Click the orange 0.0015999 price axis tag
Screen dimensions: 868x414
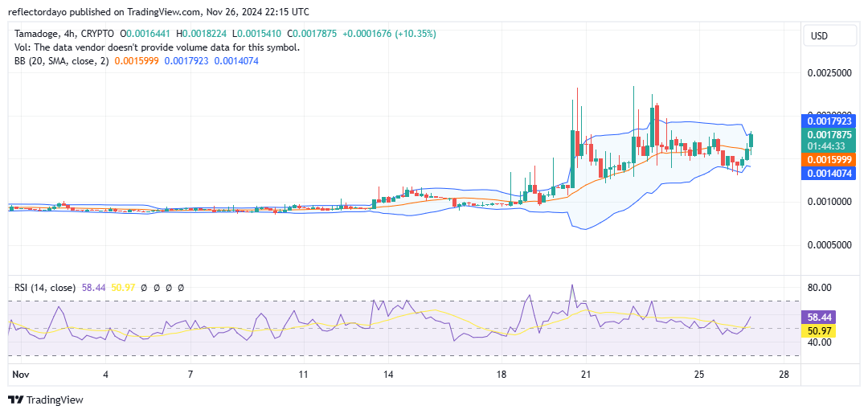(829, 159)
